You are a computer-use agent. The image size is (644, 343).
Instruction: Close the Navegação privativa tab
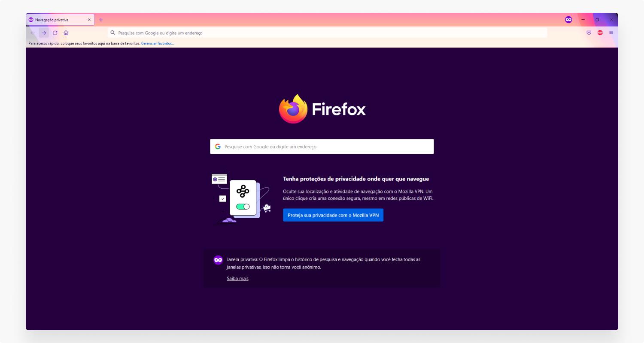pyautogui.click(x=89, y=20)
